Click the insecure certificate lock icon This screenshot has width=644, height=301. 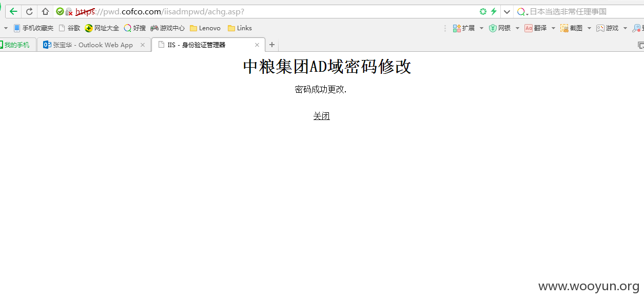pyautogui.click(x=69, y=11)
